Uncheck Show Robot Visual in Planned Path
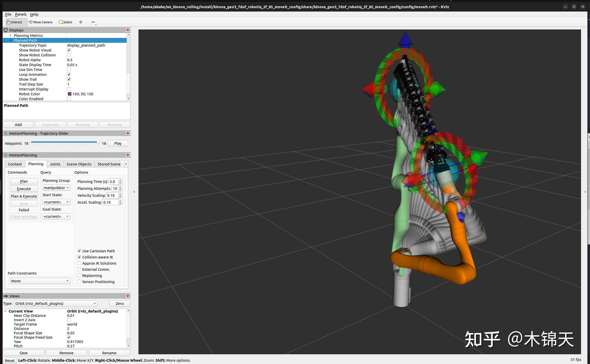 pos(69,50)
